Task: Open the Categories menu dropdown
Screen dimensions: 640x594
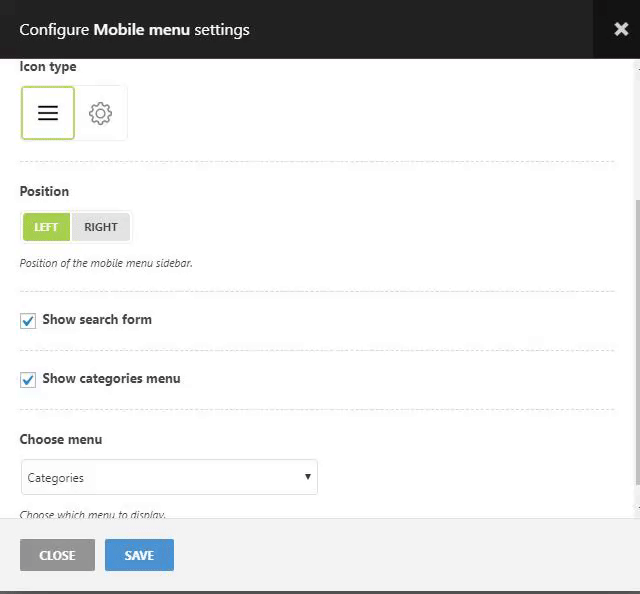Action: coord(168,478)
